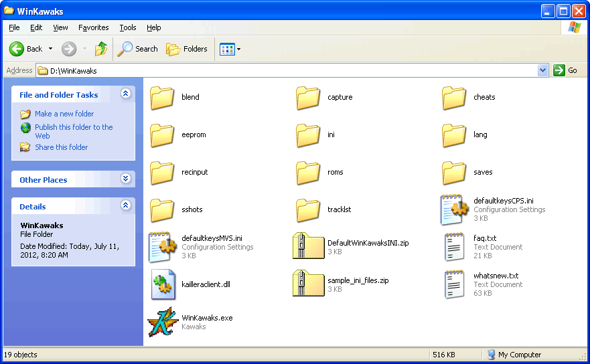590x364 pixels.
Task: Select the sample_ini_files.zip archive icon
Action: point(308,284)
